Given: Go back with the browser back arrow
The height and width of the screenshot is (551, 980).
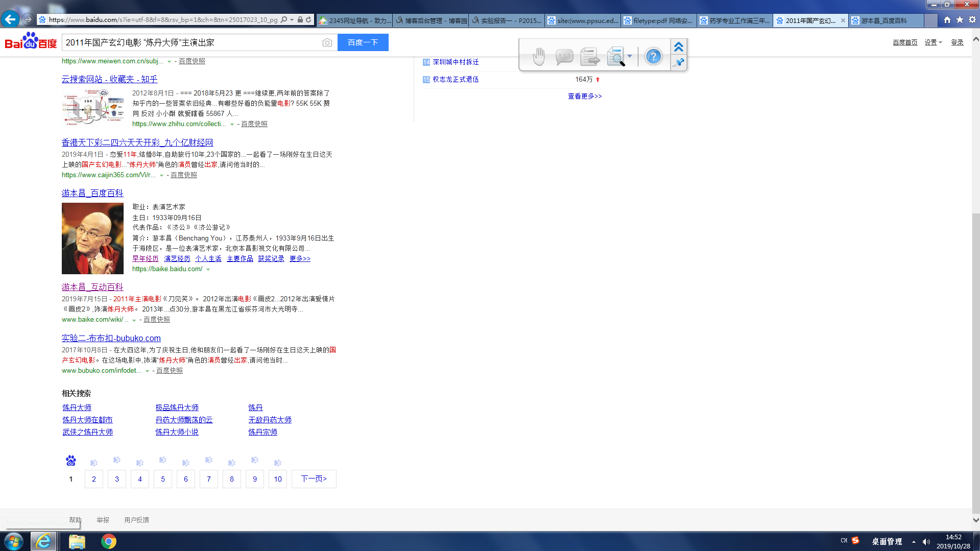Looking at the screenshot, I should [x=10, y=19].
